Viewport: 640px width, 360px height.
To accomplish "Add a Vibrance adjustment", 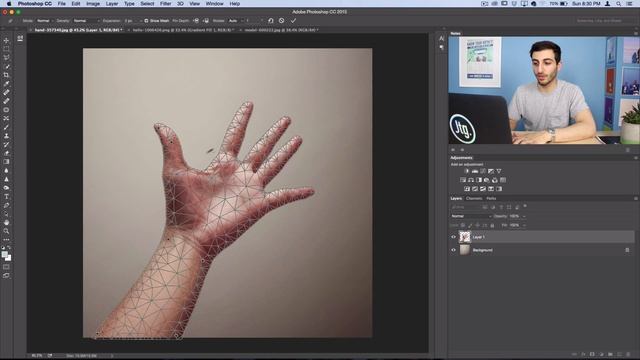I will point(499,171).
